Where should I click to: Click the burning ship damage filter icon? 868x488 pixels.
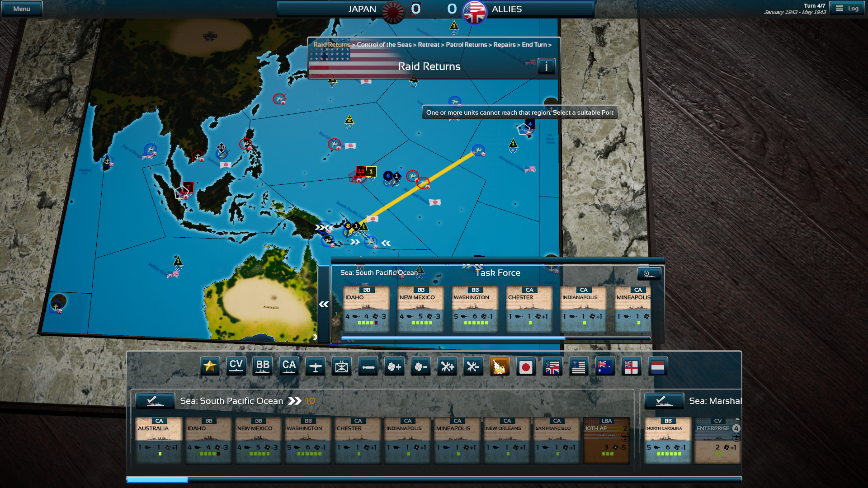(x=500, y=366)
